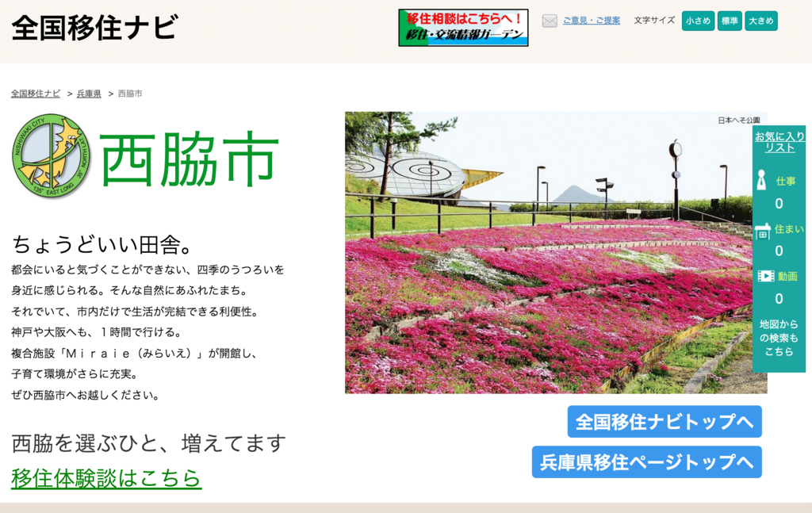Viewport: 812px width, 513px height.
Task: Click the 西脇を選ぶひと、増えてます heading
Action: tap(148, 443)
